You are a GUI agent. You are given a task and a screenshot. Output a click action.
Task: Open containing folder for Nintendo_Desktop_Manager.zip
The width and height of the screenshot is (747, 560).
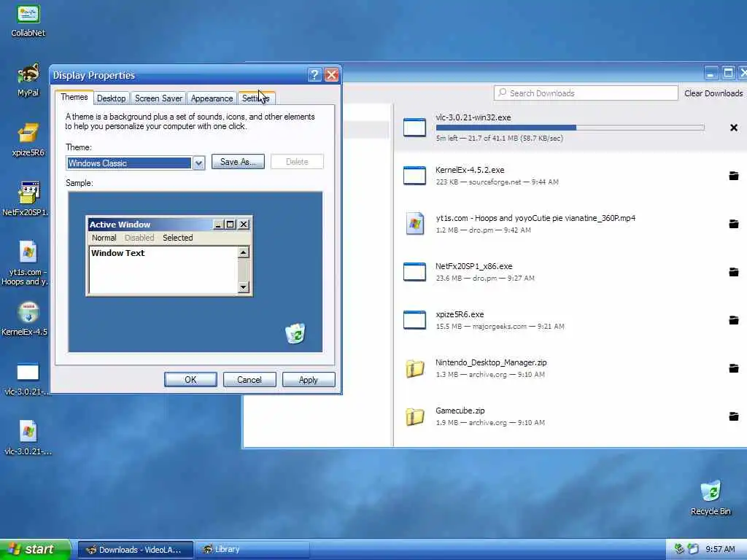click(x=734, y=368)
